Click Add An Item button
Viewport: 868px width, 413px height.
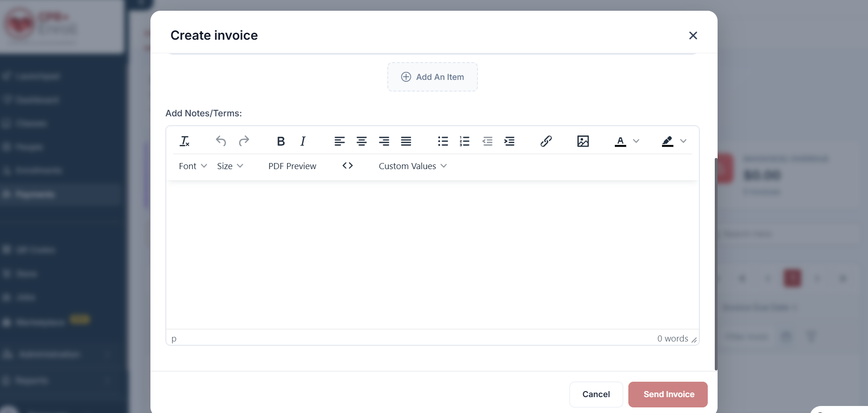pos(433,77)
